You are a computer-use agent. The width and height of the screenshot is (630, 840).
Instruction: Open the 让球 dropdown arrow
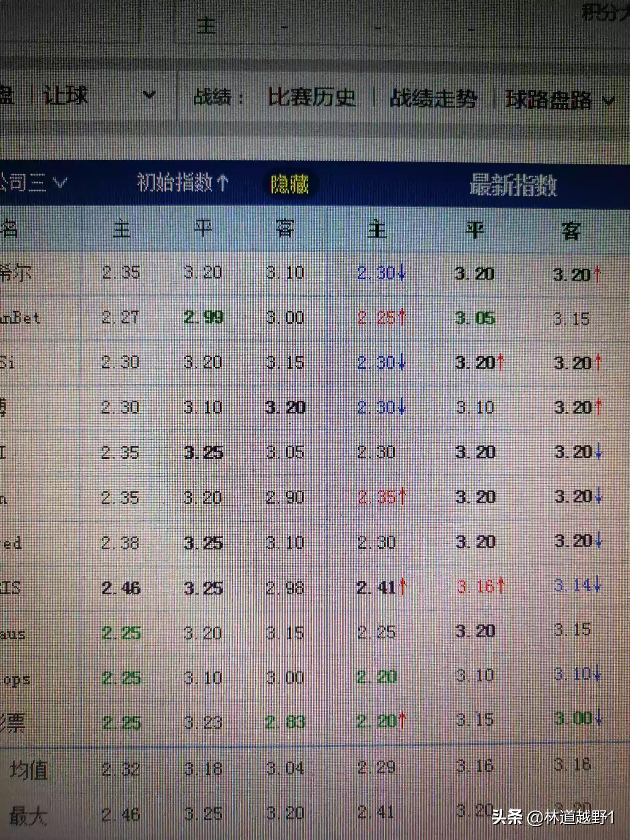coord(149,95)
